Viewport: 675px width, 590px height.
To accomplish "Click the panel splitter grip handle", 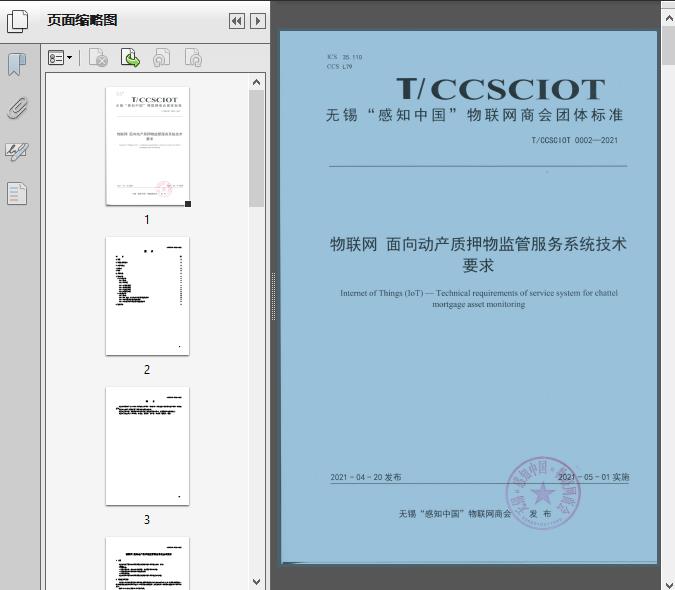I will point(273,297).
